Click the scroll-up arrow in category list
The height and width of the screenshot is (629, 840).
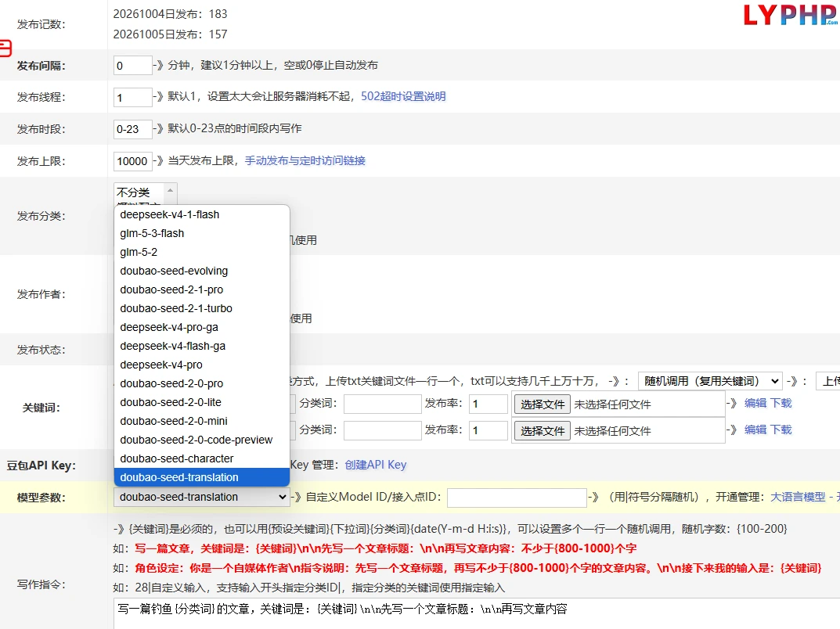[171, 191]
